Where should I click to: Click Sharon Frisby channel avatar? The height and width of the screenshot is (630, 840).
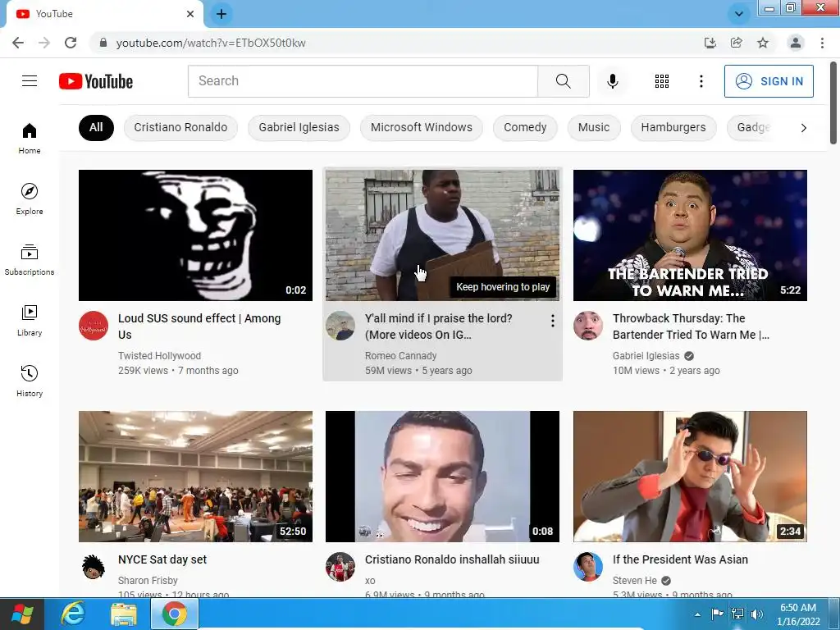click(94, 567)
